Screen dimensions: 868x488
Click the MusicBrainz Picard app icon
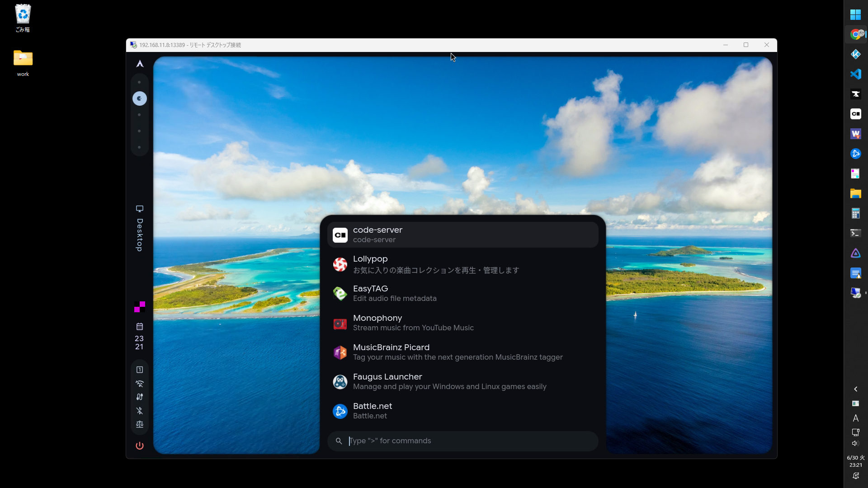[x=340, y=352]
